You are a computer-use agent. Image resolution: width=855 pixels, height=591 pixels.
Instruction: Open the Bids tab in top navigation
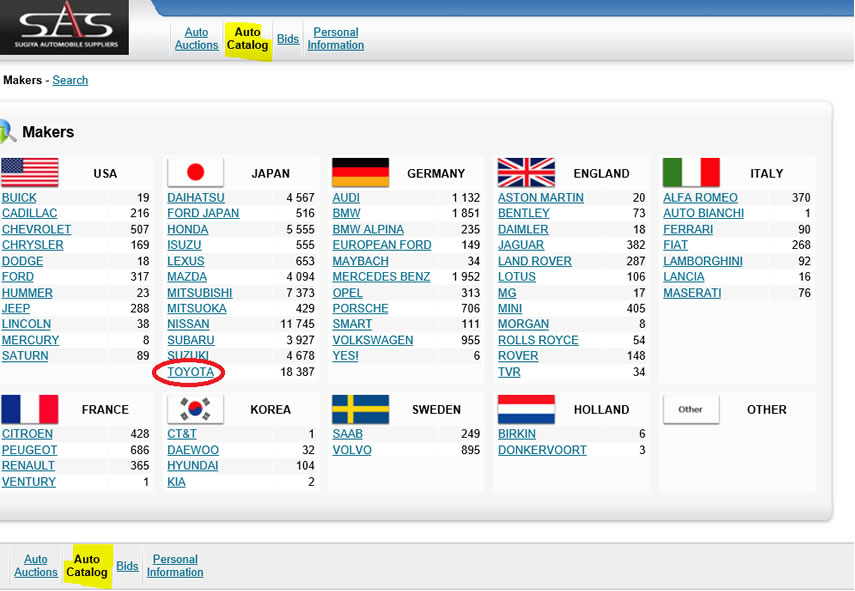(288, 39)
